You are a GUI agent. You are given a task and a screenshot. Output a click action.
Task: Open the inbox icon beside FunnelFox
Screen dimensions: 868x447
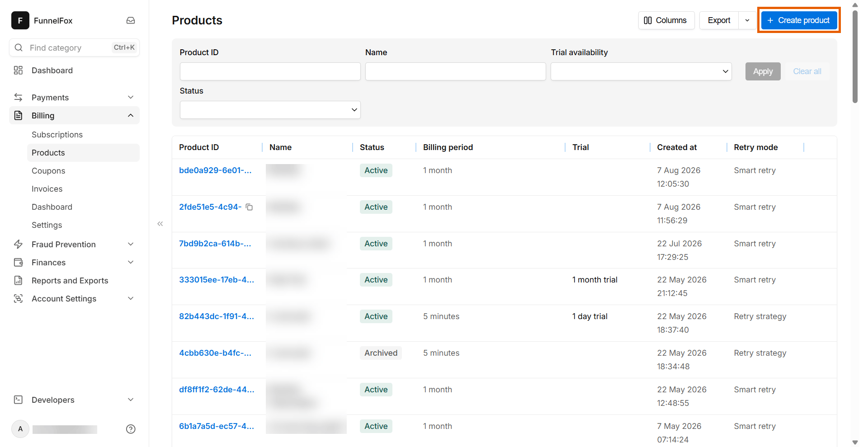pos(131,20)
